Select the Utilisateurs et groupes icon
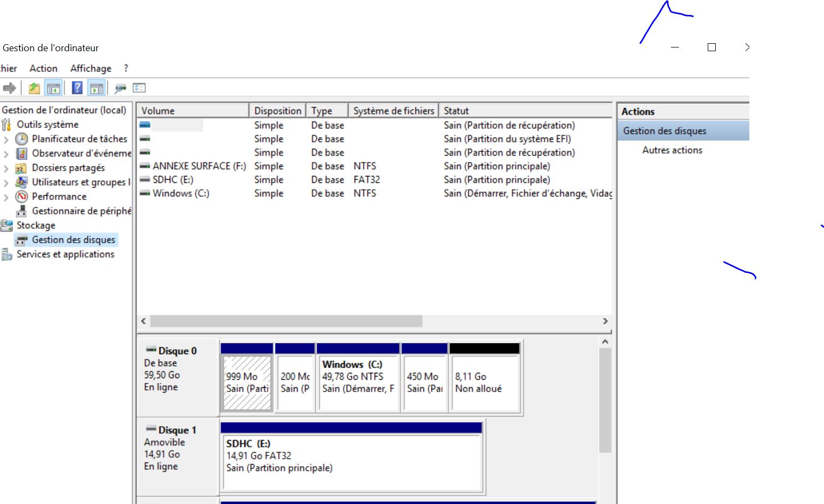Viewport: 824px width, 504px height. point(21,182)
